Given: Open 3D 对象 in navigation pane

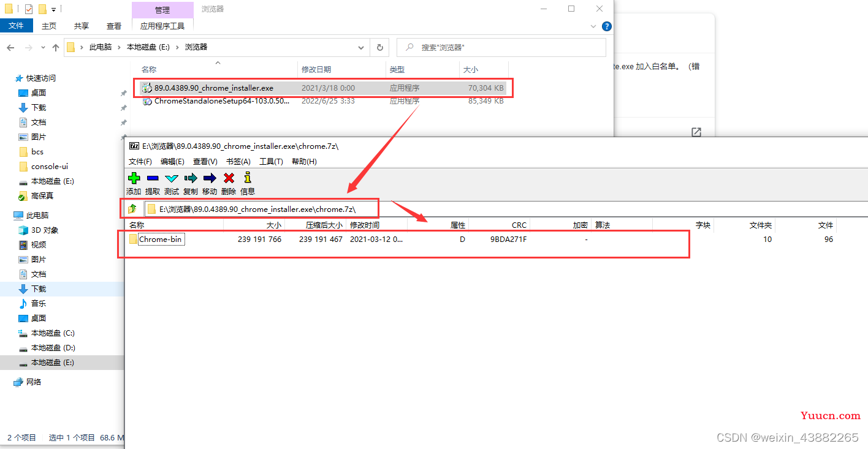Looking at the screenshot, I should [38, 230].
